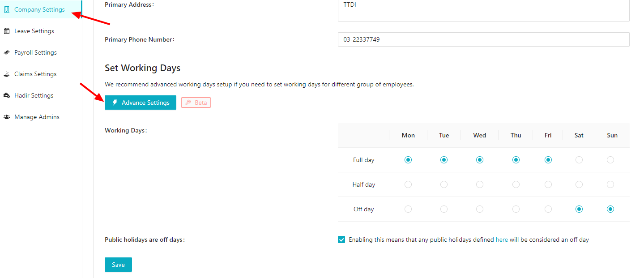
Task: Select Full day for Monday
Action: pos(408,160)
